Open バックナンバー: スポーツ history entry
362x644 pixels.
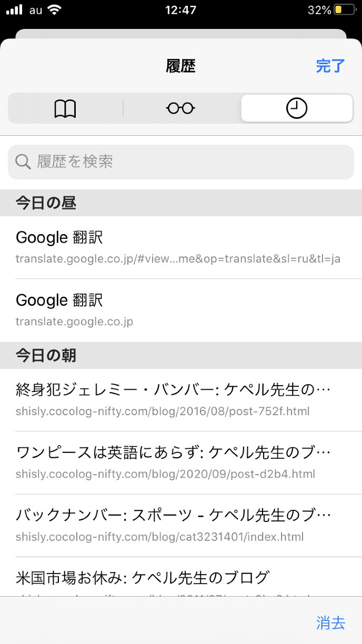(x=179, y=525)
